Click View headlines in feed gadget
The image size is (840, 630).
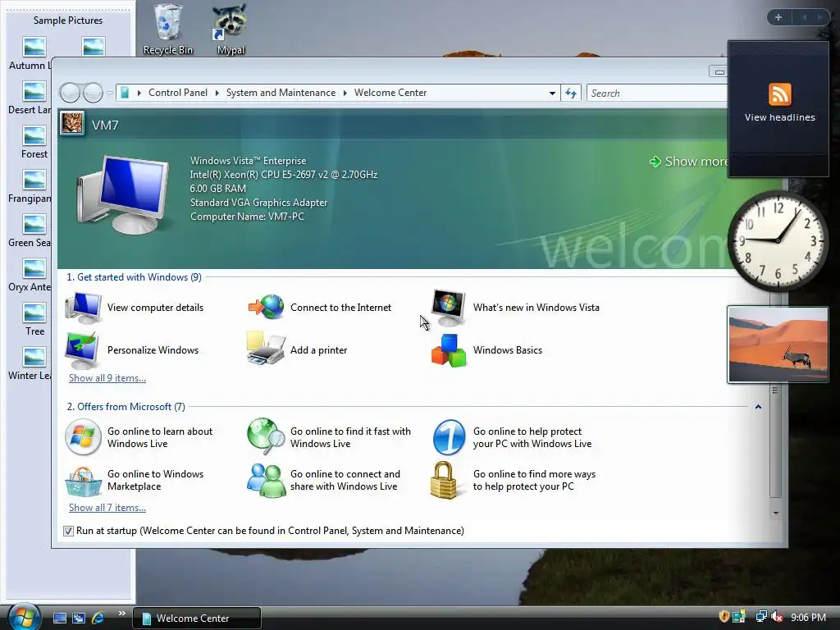[x=779, y=117]
